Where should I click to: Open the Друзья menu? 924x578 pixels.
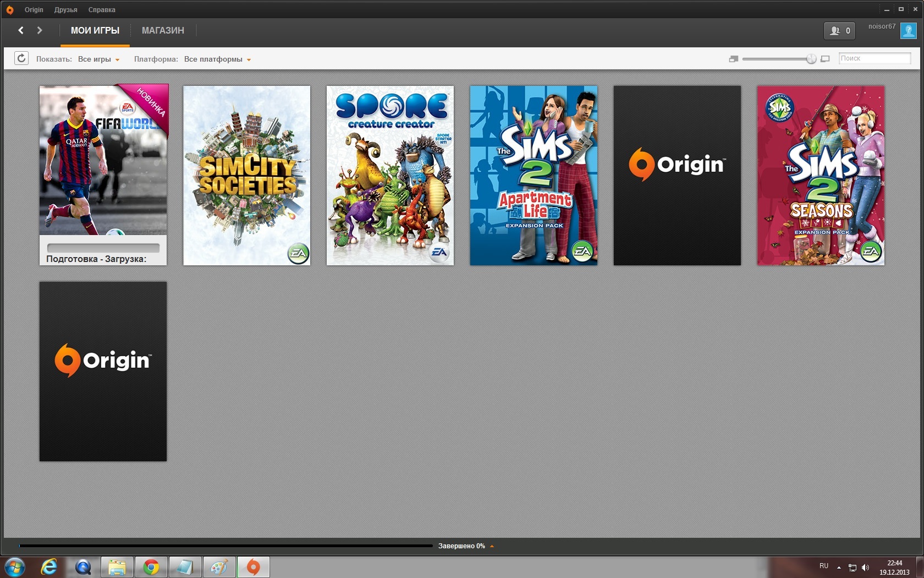tap(65, 10)
